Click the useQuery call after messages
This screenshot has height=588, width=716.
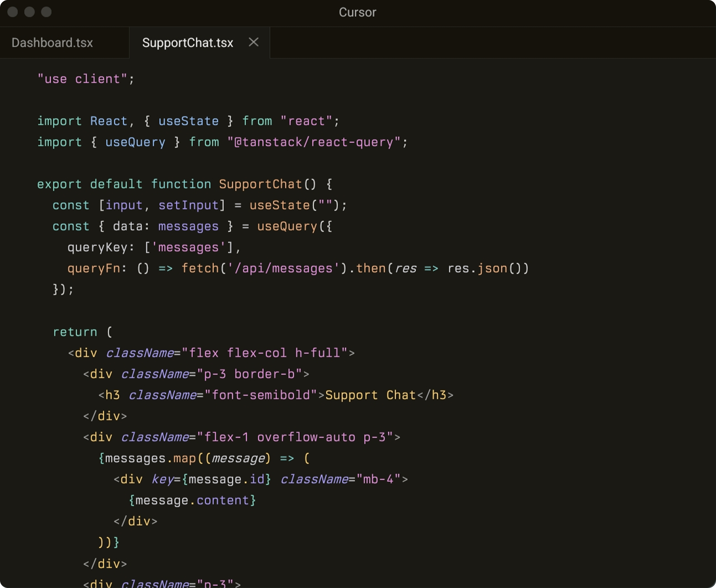[287, 227]
